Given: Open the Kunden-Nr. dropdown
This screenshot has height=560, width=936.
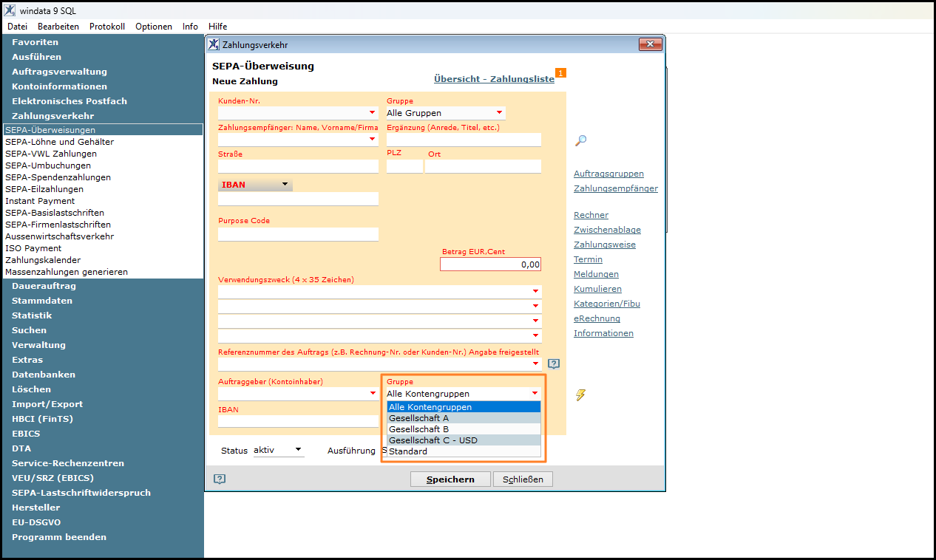Looking at the screenshot, I should 373,113.
